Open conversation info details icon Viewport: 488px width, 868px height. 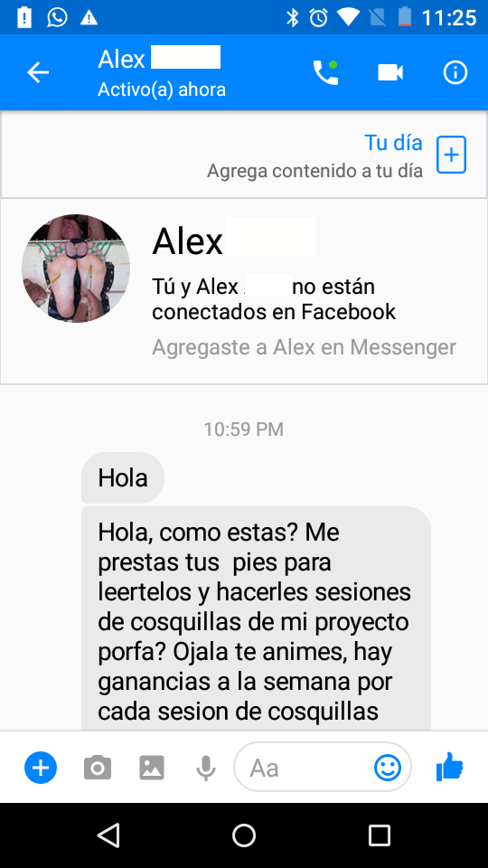(455, 72)
